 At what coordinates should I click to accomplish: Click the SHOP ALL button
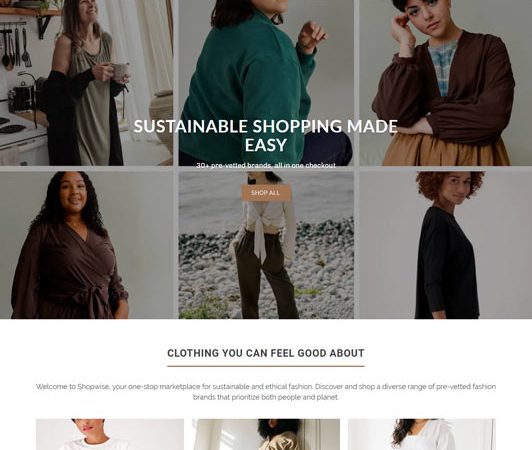266,193
